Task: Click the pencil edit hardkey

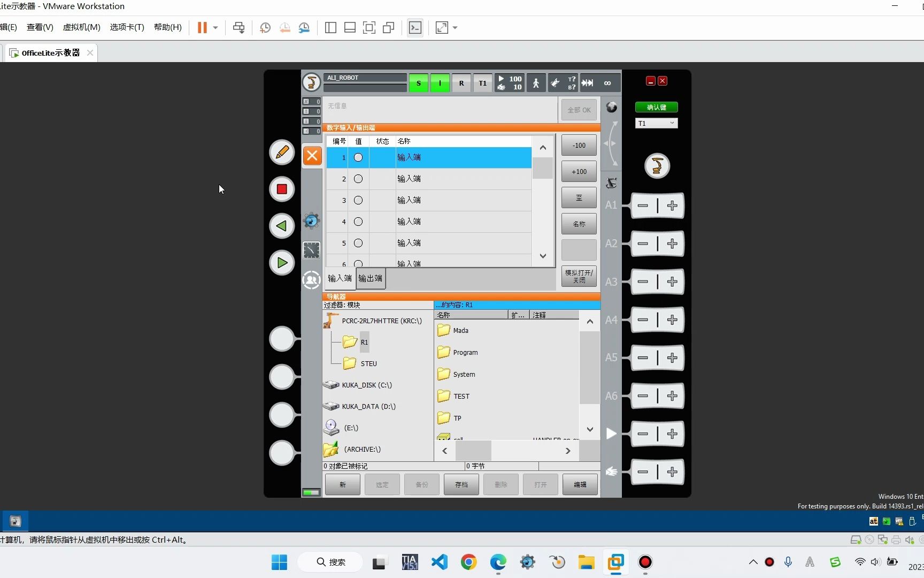Action: 282,152
